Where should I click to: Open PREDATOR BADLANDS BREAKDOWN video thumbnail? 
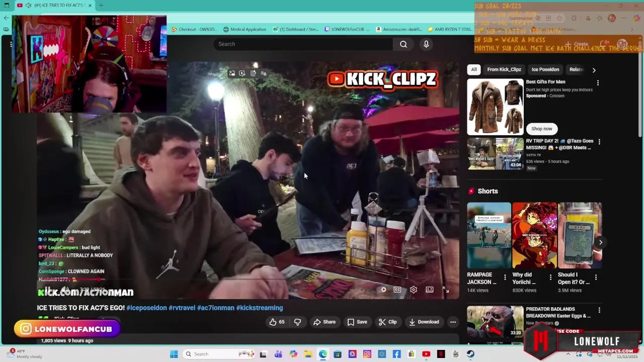pos(495,322)
